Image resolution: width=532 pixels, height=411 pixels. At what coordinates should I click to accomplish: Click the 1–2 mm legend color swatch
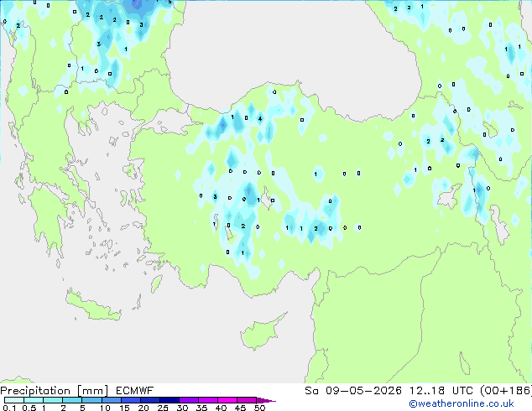click(53, 400)
